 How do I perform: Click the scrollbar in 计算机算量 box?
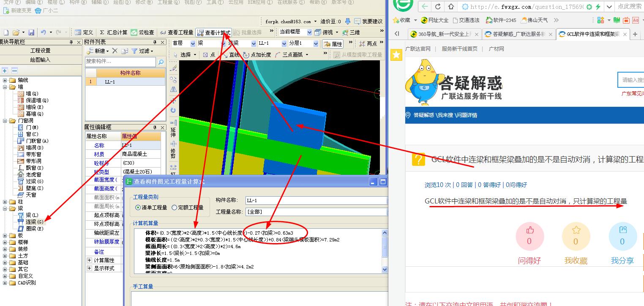[x=385, y=252]
